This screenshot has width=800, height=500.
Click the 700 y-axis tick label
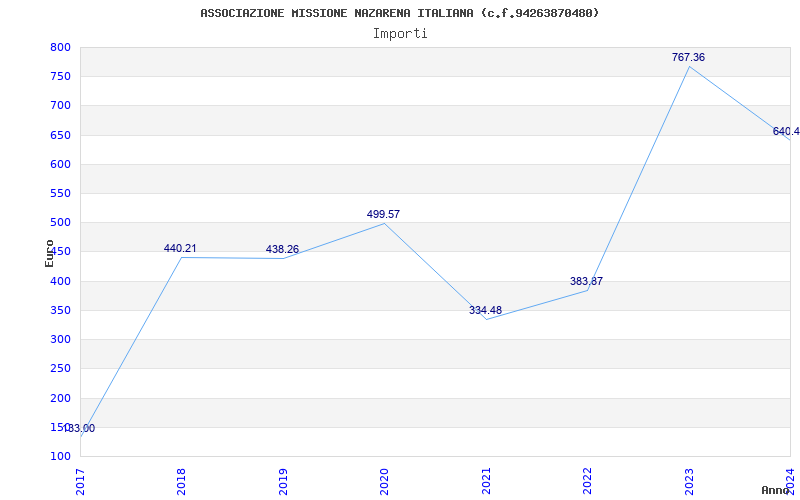(x=60, y=106)
